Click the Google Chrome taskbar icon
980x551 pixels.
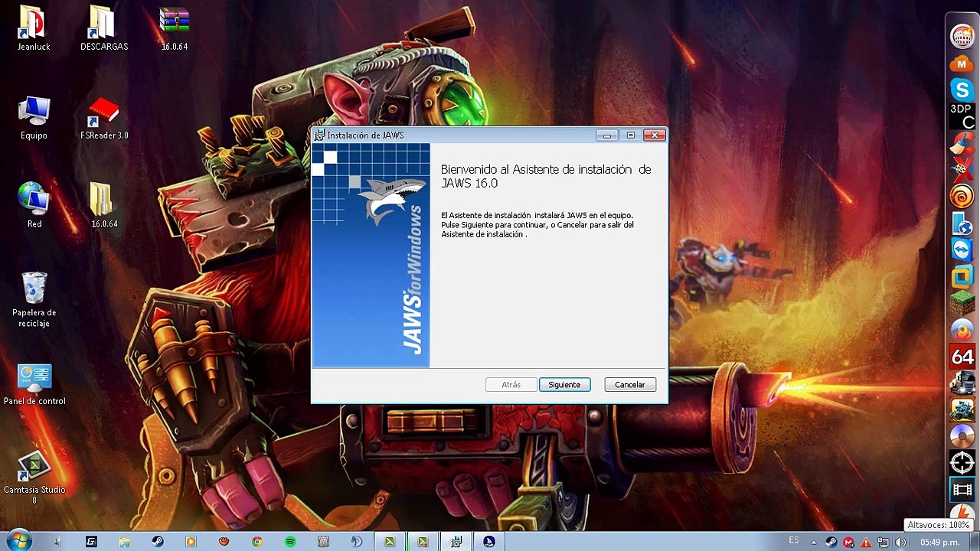[x=257, y=542]
